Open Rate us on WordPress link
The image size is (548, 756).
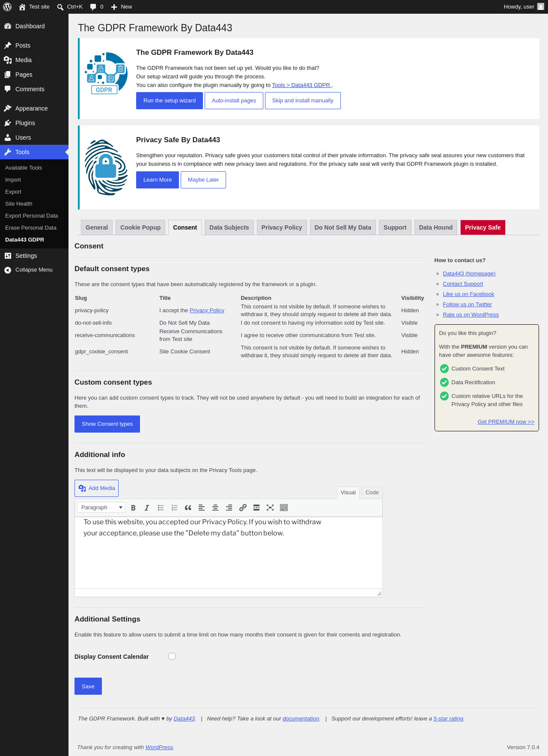coord(471,315)
